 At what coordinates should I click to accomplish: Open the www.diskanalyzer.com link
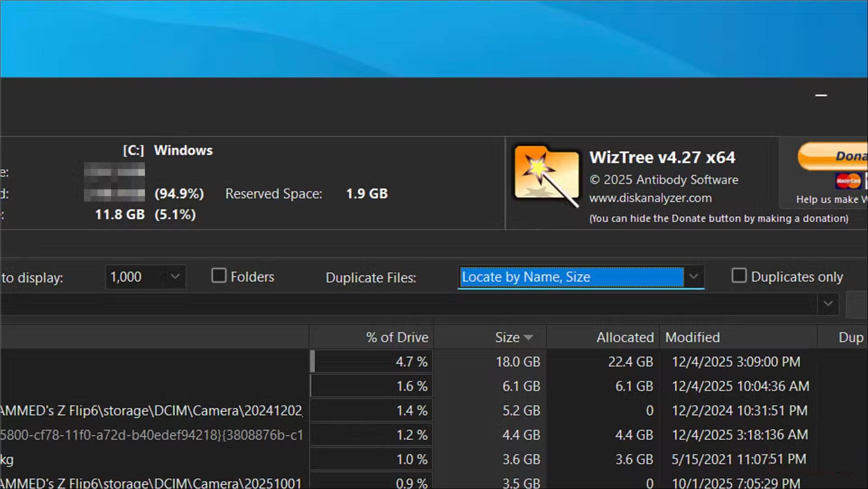650,197
